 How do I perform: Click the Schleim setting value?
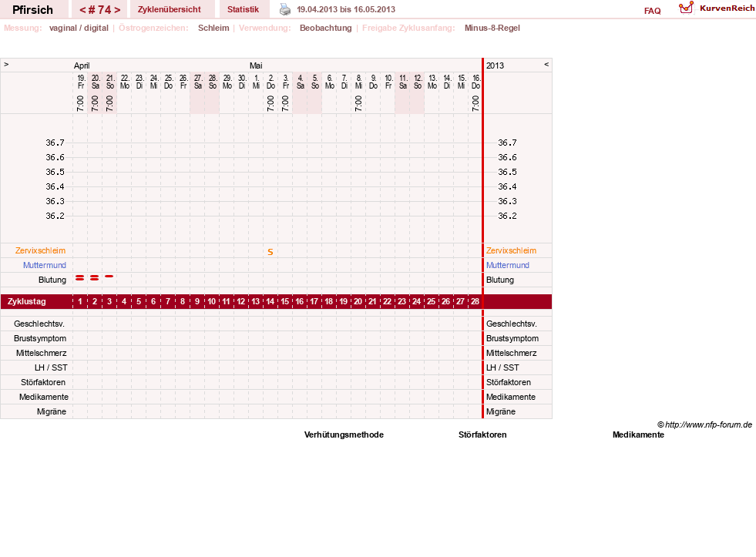tap(213, 28)
